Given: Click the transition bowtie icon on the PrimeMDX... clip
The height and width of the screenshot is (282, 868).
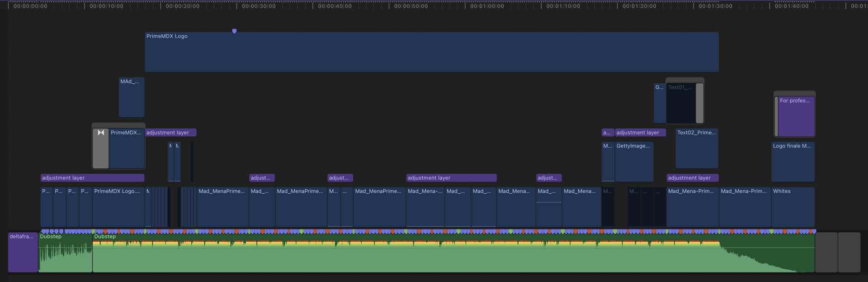Looking at the screenshot, I should pyautogui.click(x=101, y=133).
